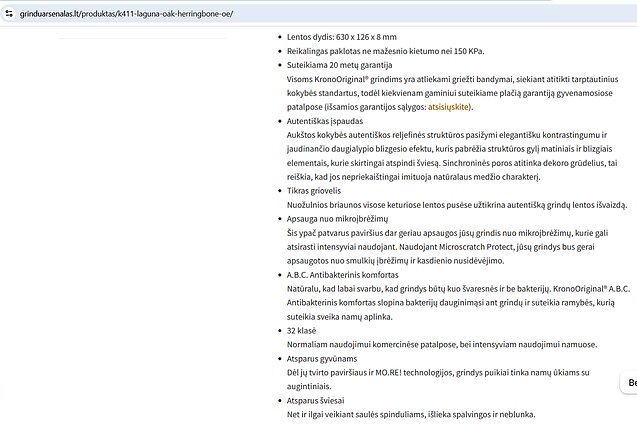The width and height of the screenshot is (637, 425).
Task: Follow the 'atsisiųskite' warranty download link
Action: [448, 107]
